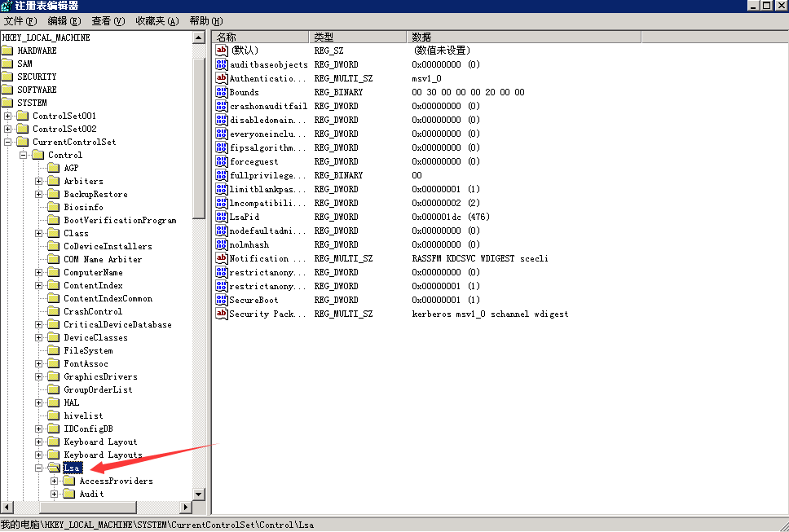Expand the Class key
This screenshot has height=532, width=789.
[39, 233]
